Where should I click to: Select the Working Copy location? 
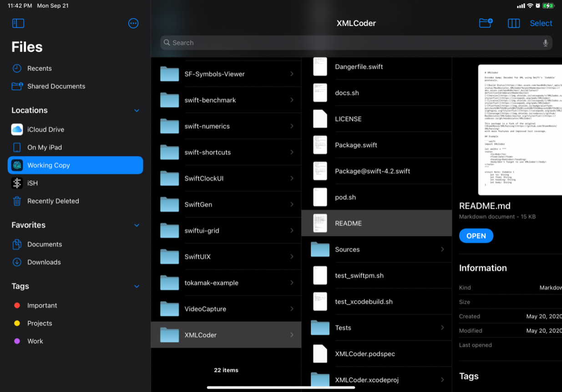coord(76,165)
